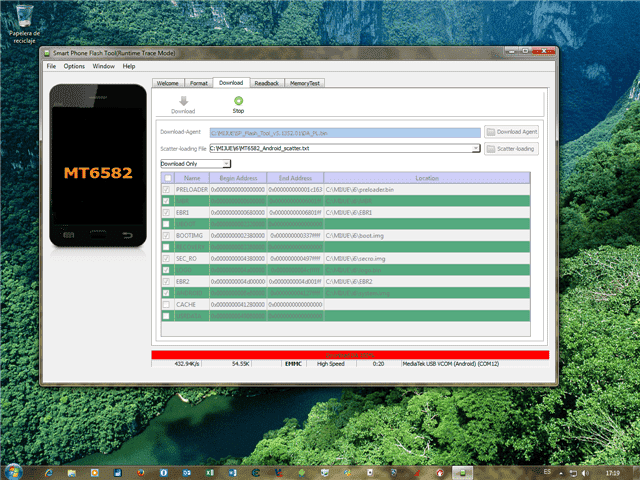Open Word from the taskbar
Screen dimensions: 640x480
(x=232, y=473)
